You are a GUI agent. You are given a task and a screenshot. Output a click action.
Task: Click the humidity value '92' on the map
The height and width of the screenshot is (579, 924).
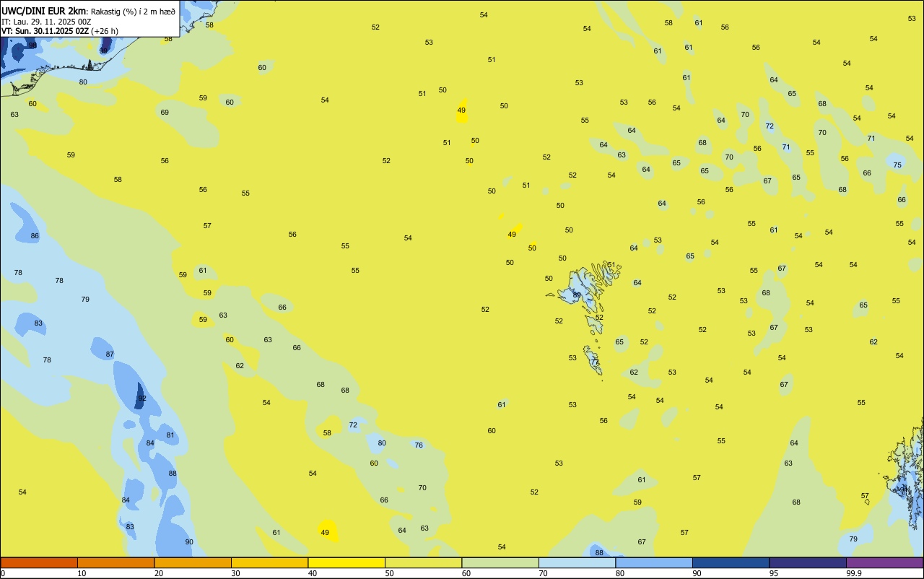(x=142, y=399)
